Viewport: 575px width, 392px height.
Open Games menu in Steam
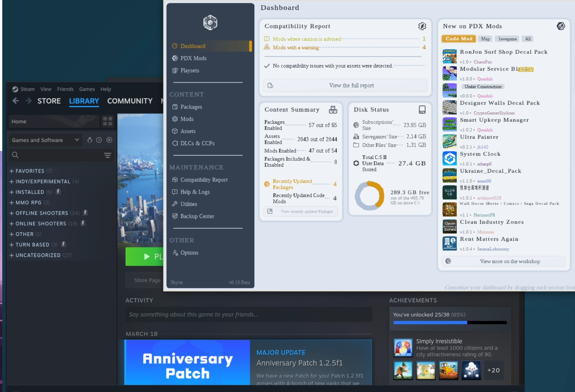coord(87,89)
